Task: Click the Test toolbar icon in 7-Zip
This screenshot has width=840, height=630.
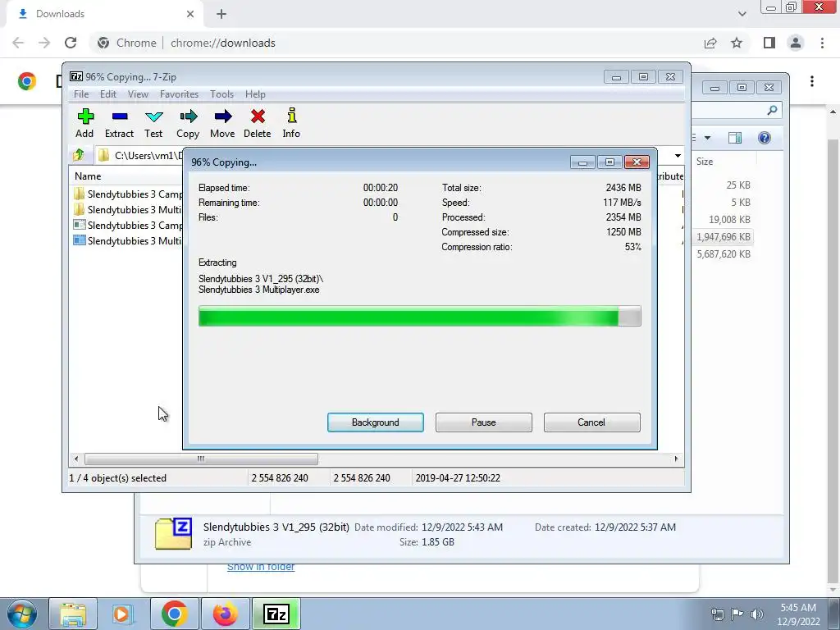Action: 153,124
